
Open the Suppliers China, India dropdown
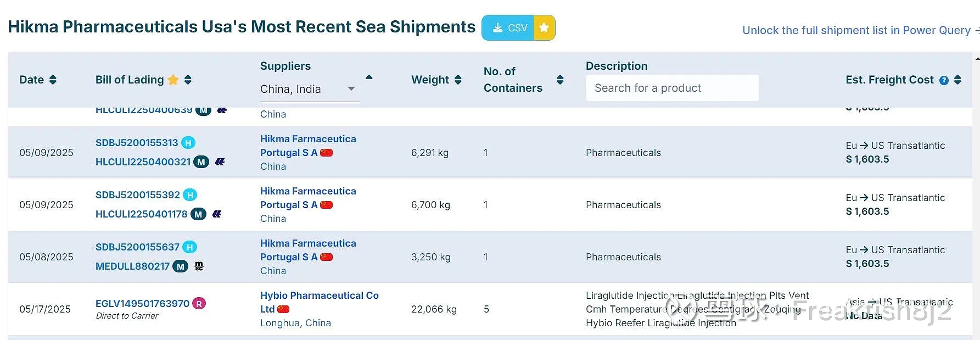(310, 89)
